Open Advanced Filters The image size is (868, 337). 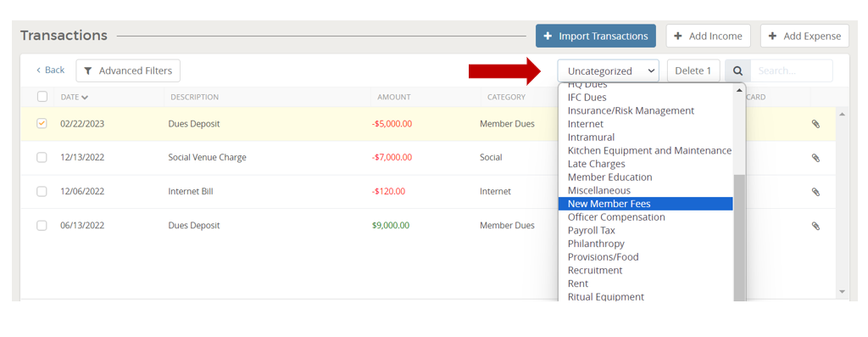(x=128, y=71)
